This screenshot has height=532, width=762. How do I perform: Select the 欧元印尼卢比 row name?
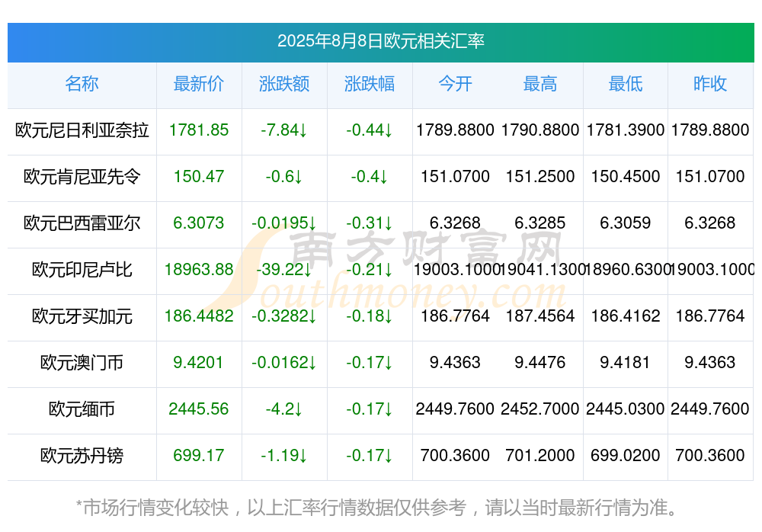82,269
